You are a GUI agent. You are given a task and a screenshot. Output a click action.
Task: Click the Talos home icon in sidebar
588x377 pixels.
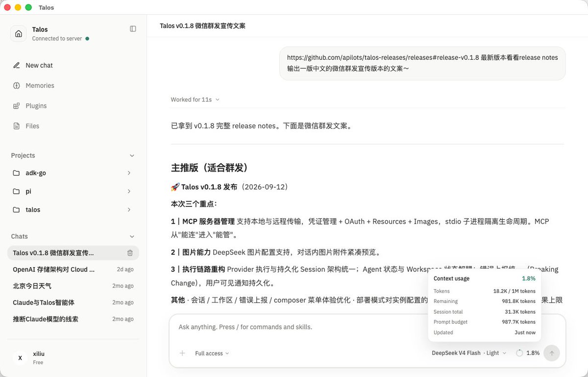coord(19,33)
